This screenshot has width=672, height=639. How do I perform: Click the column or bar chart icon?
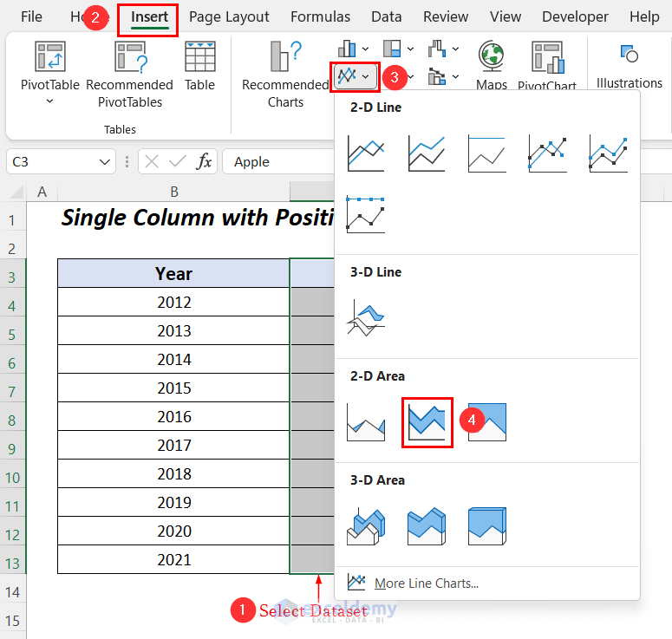click(x=347, y=49)
